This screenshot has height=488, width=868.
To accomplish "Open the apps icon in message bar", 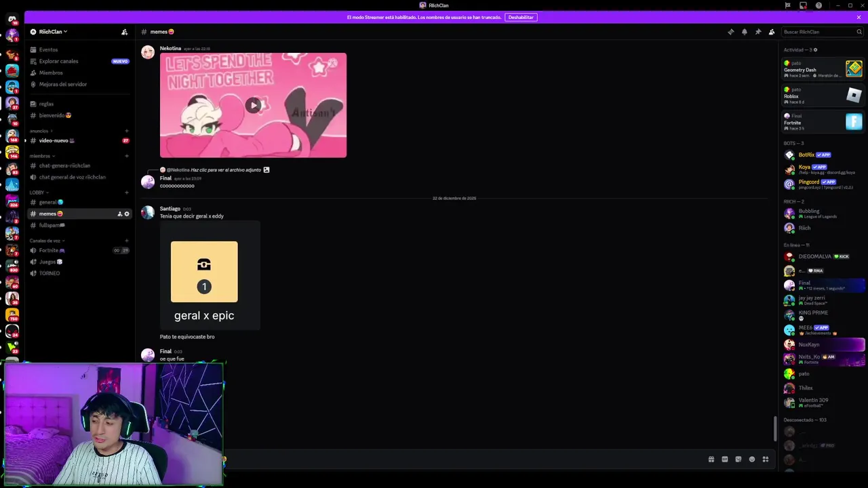I will coord(765,460).
